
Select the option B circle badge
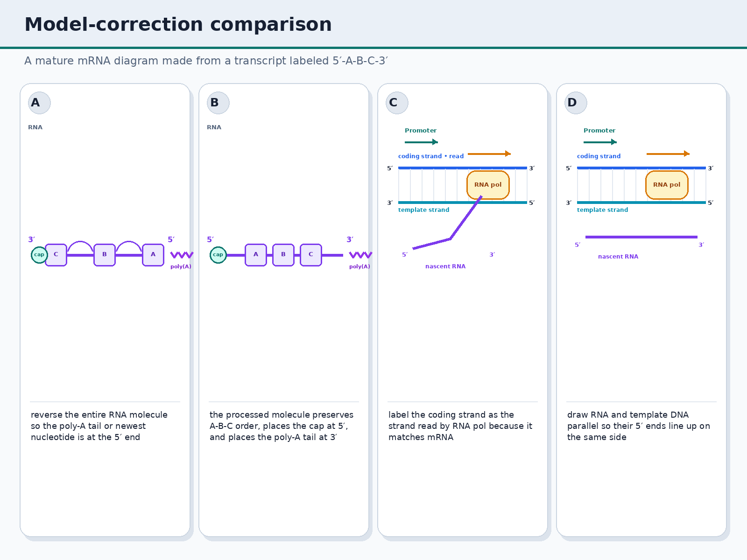point(218,103)
